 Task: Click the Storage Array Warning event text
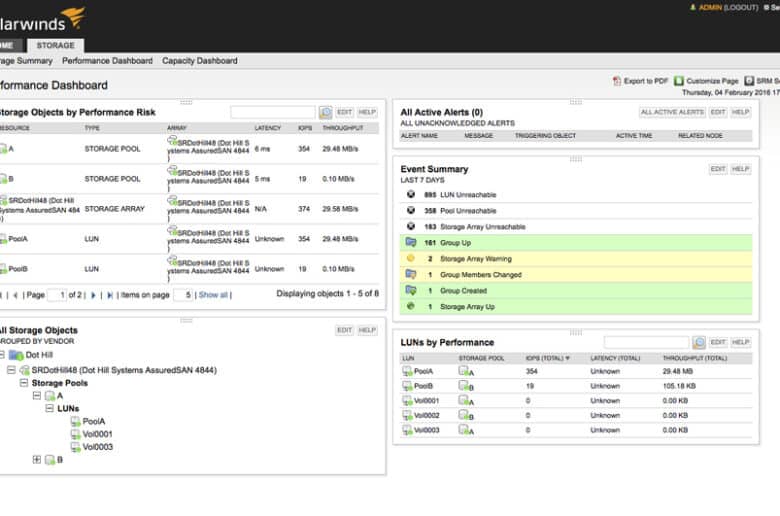[x=476, y=259]
